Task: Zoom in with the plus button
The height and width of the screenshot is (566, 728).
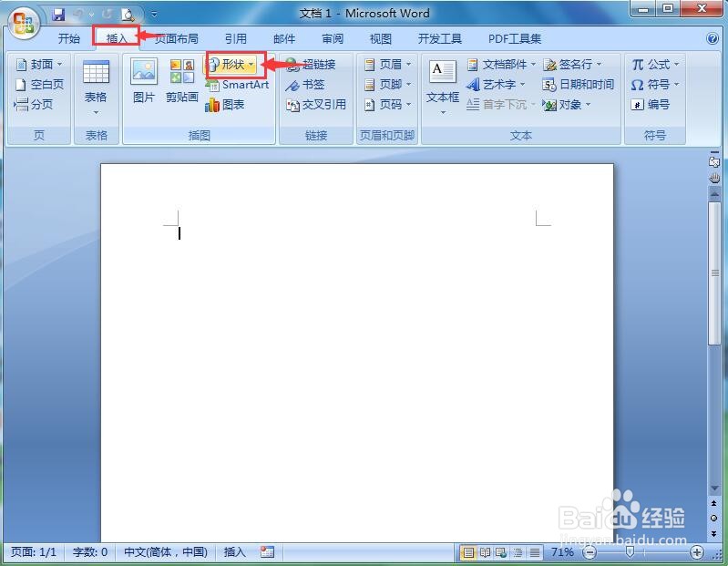Action: point(696,552)
